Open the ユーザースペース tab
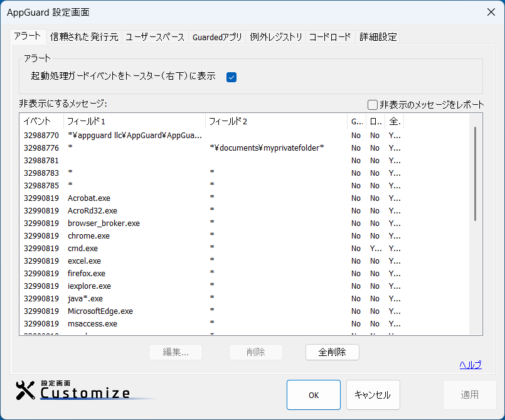The height and width of the screenshot is (420, 505). coord(155,37)
